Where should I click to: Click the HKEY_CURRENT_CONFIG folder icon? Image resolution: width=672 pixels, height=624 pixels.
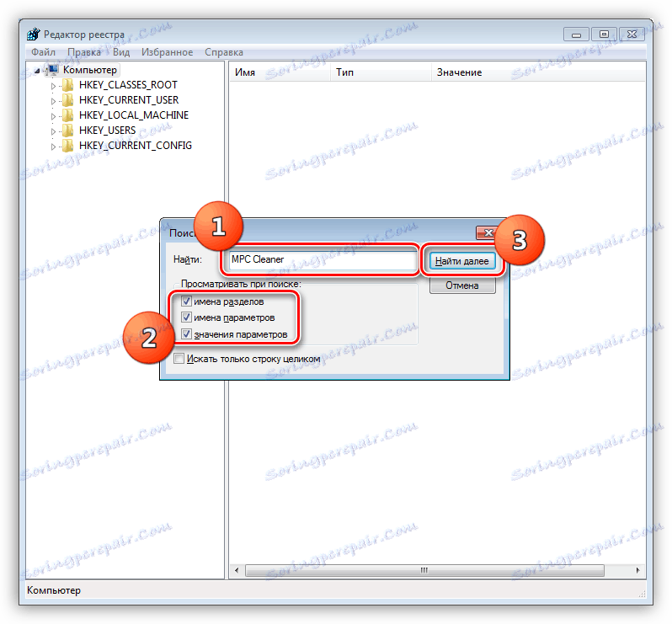67,146
